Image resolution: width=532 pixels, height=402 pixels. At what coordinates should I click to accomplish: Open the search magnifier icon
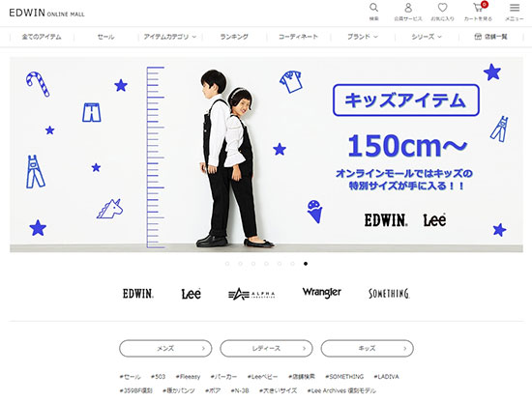[373, 8]
